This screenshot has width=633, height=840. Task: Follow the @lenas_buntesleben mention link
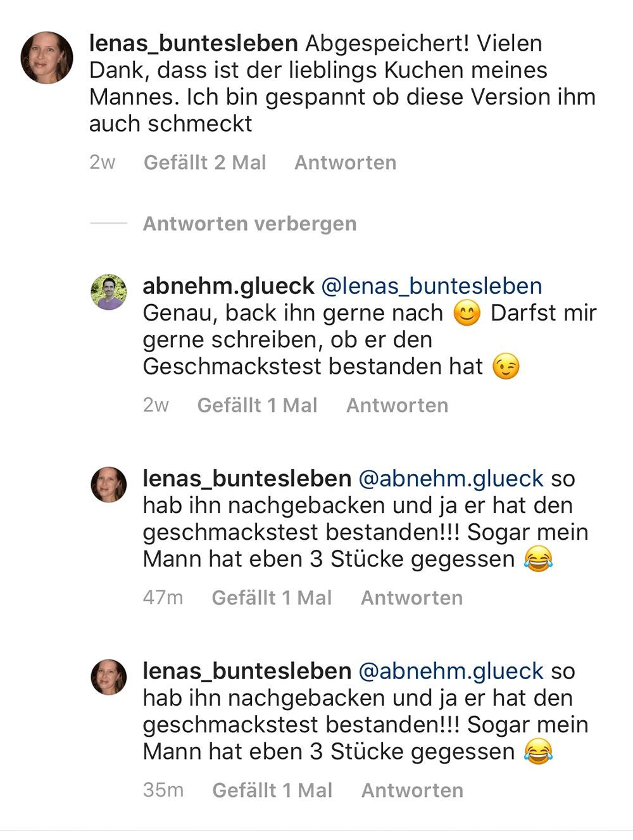tap(432, 286)
